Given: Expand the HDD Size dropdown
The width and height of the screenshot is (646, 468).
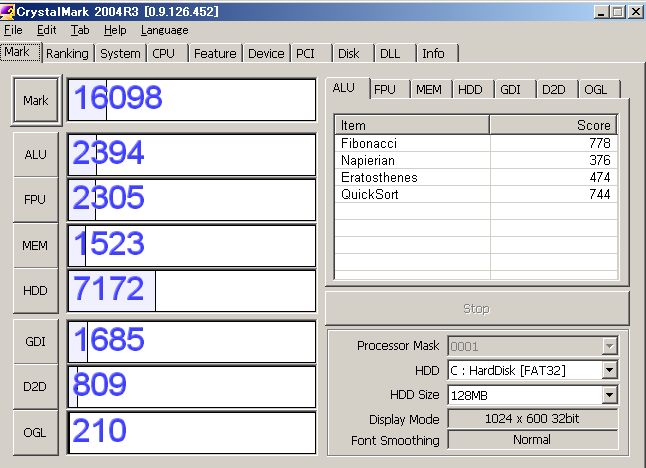Looking at the screenshot, I should [609, 395].
